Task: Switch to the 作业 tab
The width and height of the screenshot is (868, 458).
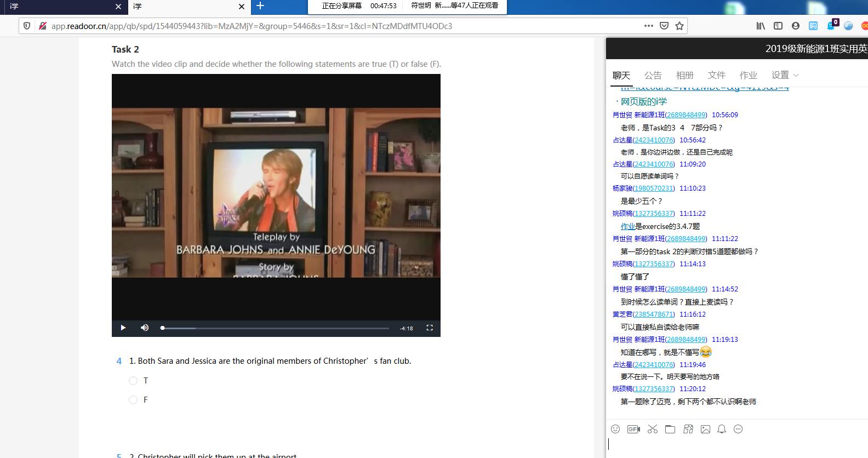Action: pos(748,75)
